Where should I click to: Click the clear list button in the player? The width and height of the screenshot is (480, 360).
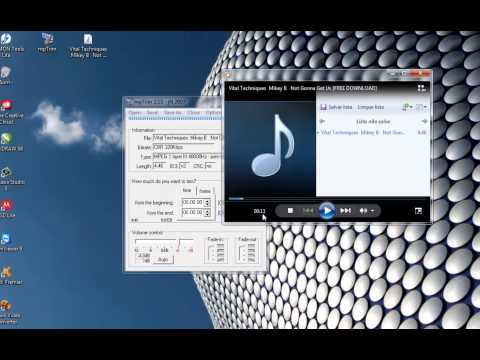(x=370, y=107)
